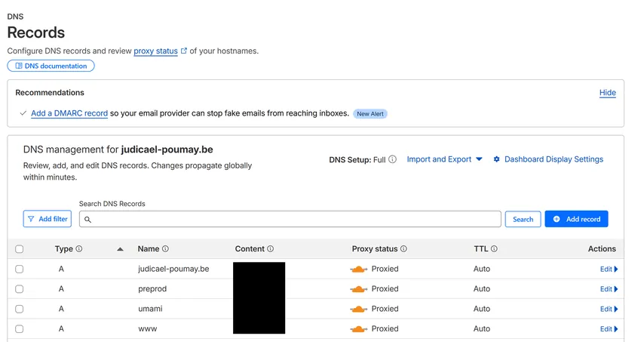Click the magnifier icon in the search field
The image size is (644, 342).
click(87, 220)
